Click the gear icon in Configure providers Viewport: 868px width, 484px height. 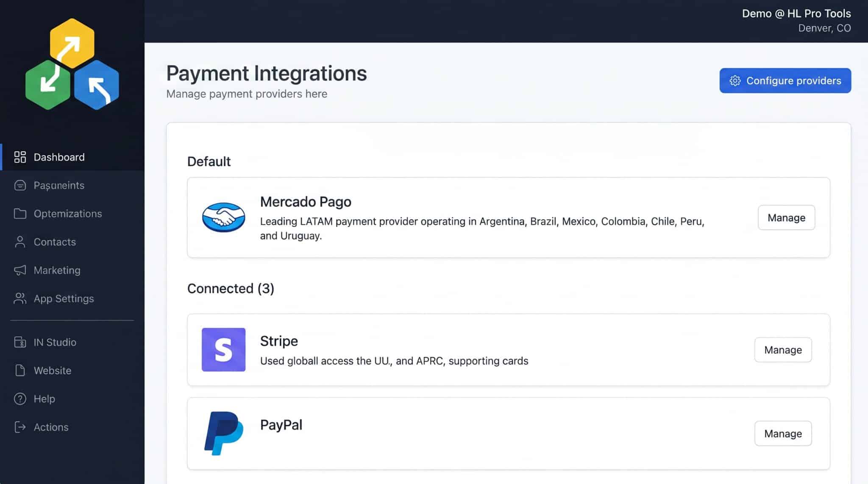tap(735, 80)
